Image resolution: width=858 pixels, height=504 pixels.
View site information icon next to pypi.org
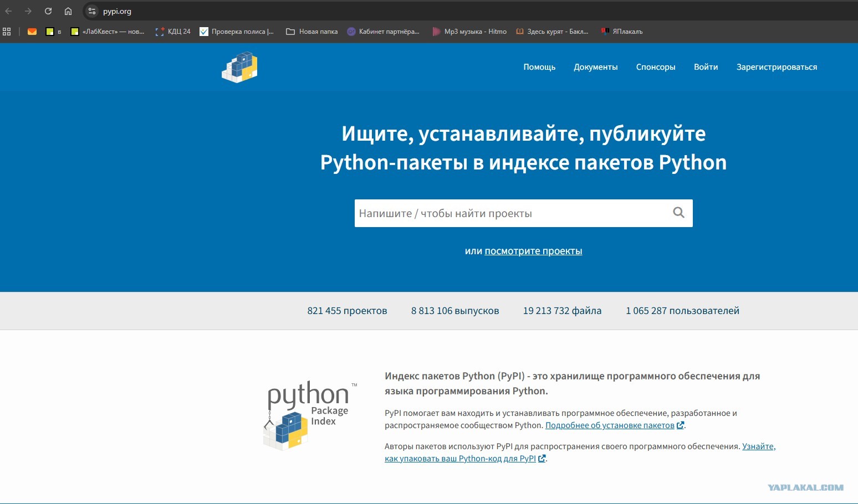pos(92,11)
